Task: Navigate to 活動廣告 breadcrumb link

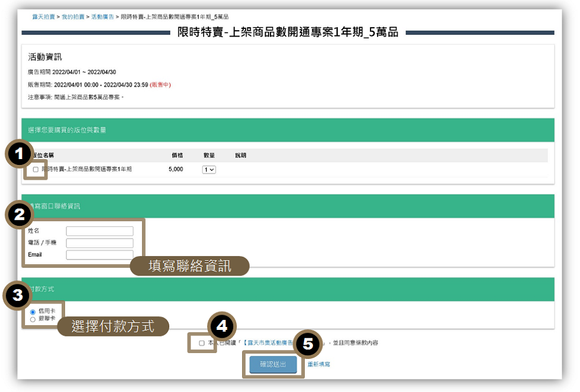Action: [102, 17]
